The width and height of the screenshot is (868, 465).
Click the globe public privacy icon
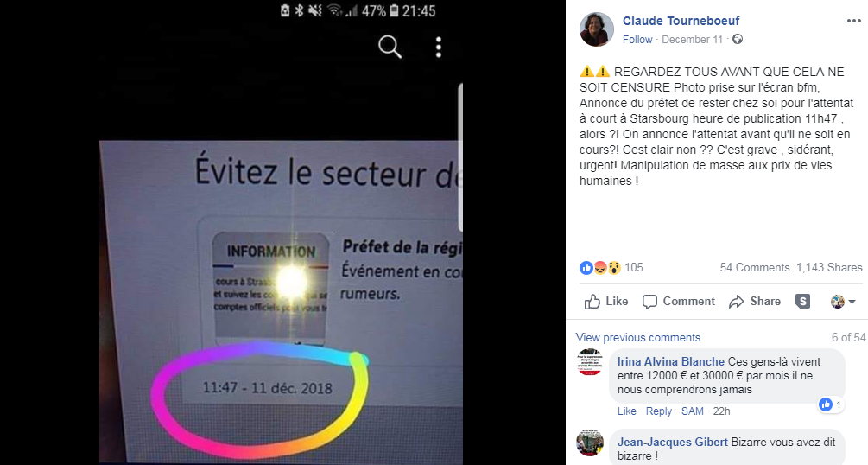click(x=738, y=40)
